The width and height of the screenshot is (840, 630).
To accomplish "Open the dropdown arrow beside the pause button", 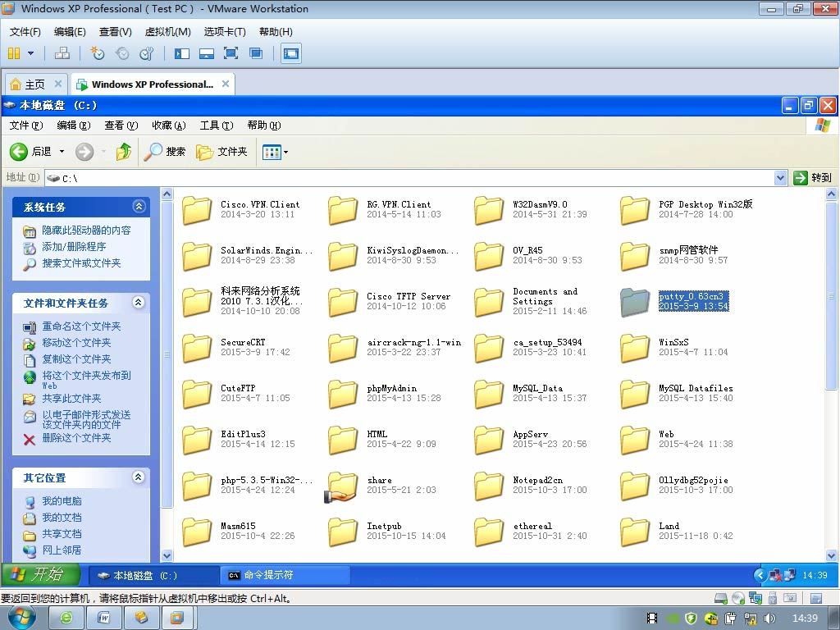I will [x=30, y=53].
